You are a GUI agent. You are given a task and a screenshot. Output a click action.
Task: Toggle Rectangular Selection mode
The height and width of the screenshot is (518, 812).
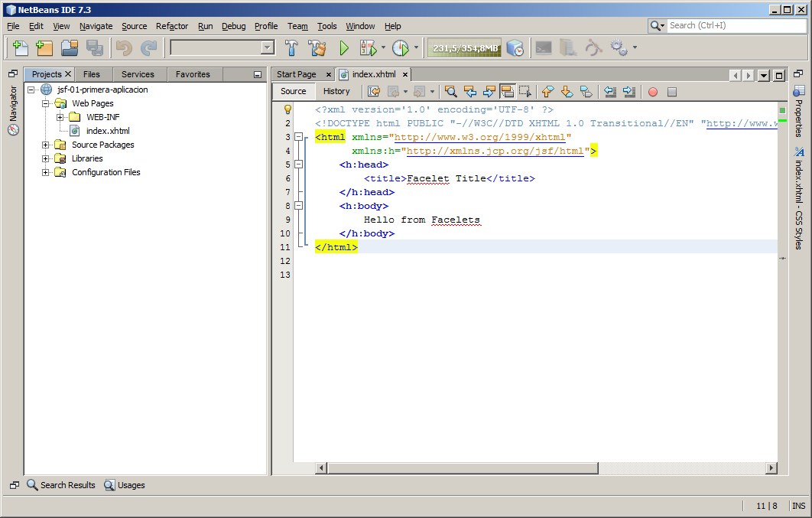click(525, 92)
